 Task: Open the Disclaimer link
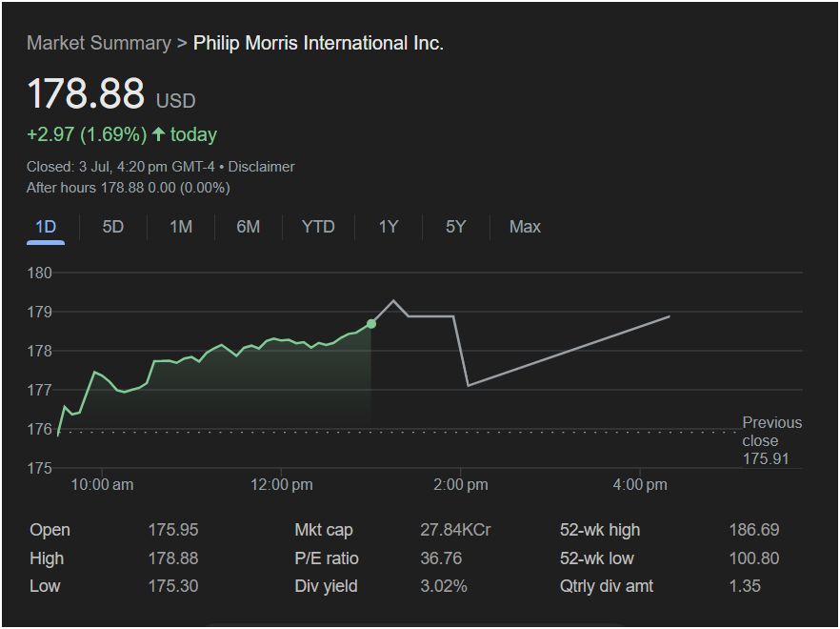pyautogui.click(x=261, y=167)
